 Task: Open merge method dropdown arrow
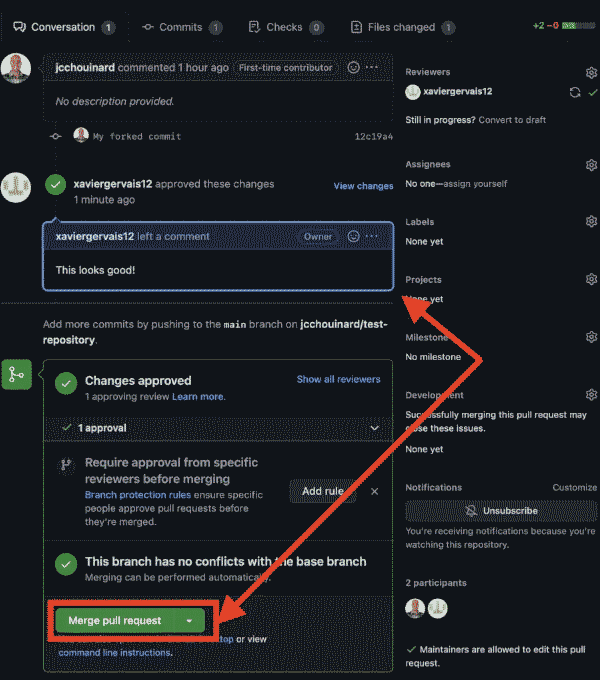coord(189,620)
